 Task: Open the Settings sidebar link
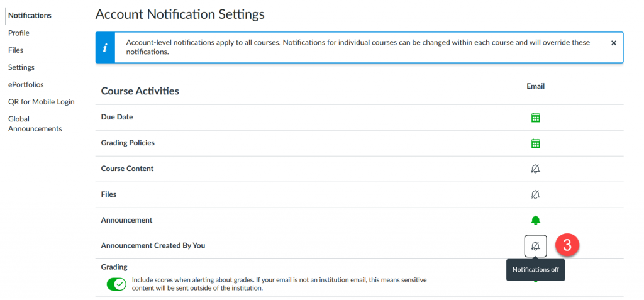(x=21, y=67)
